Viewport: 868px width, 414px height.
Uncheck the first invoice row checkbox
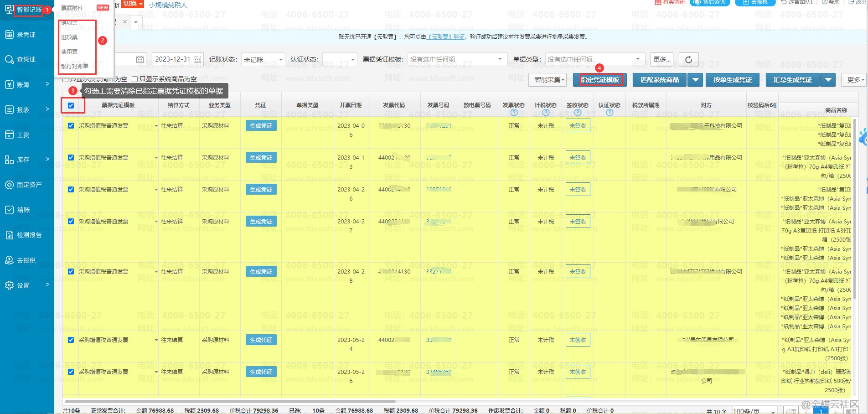[x=71, y=125]
